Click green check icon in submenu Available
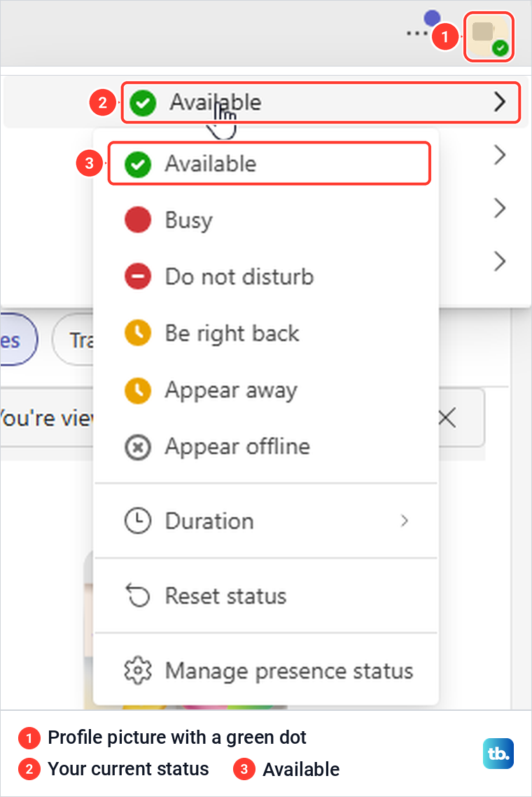The height and width of the screenshot is (797, 532). tap(138, 164)
